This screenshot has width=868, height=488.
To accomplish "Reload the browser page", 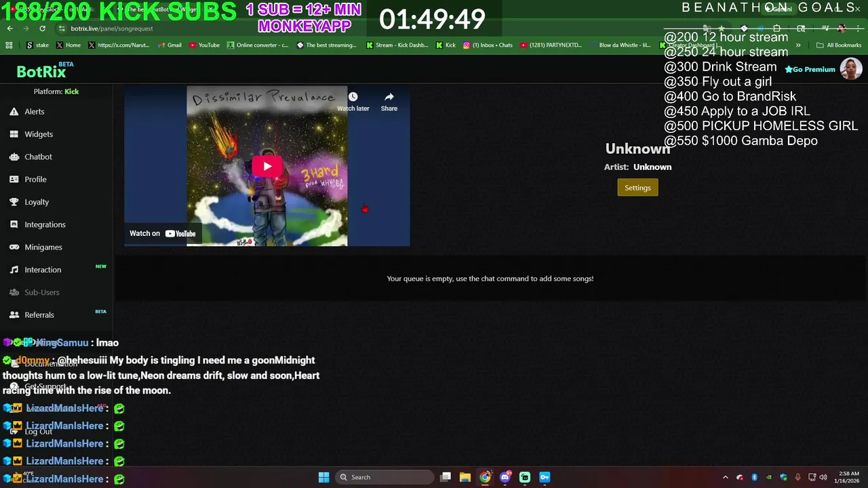I will (x=42, y=28).
